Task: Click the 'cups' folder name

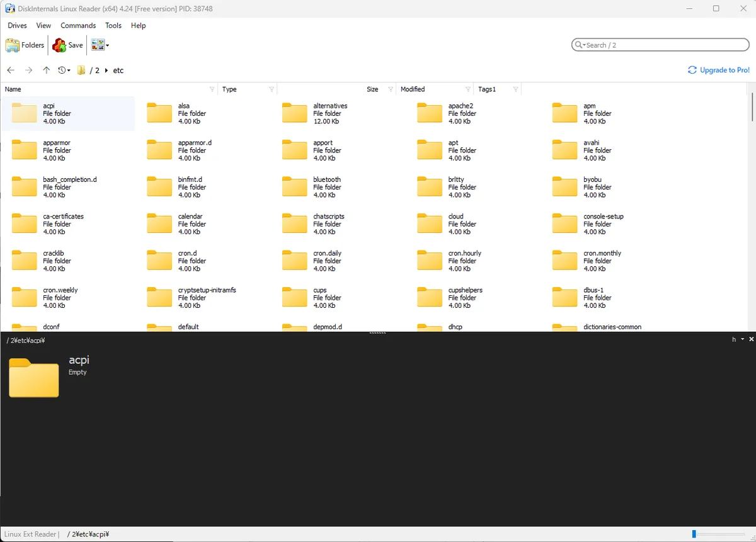Action: tap(320, 290)
